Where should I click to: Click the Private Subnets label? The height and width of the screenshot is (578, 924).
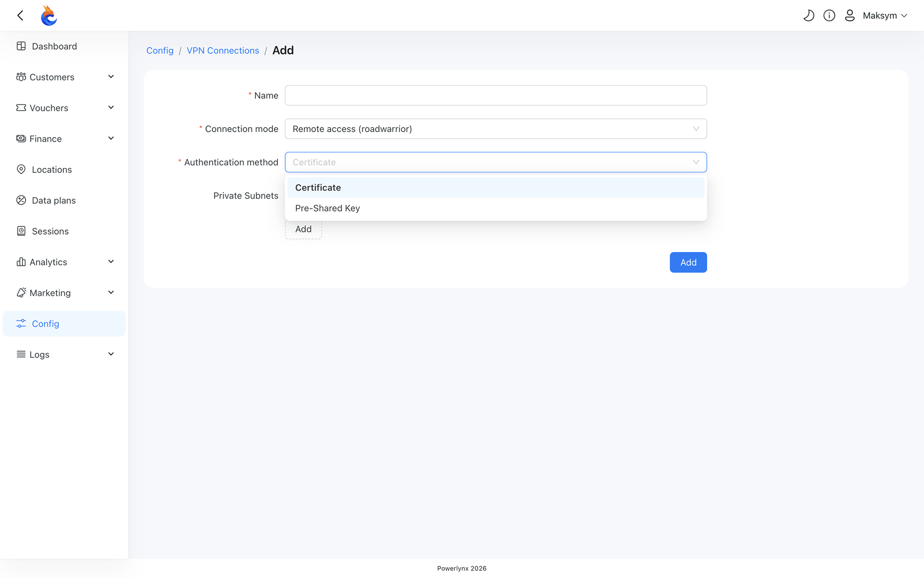[246, 196]
